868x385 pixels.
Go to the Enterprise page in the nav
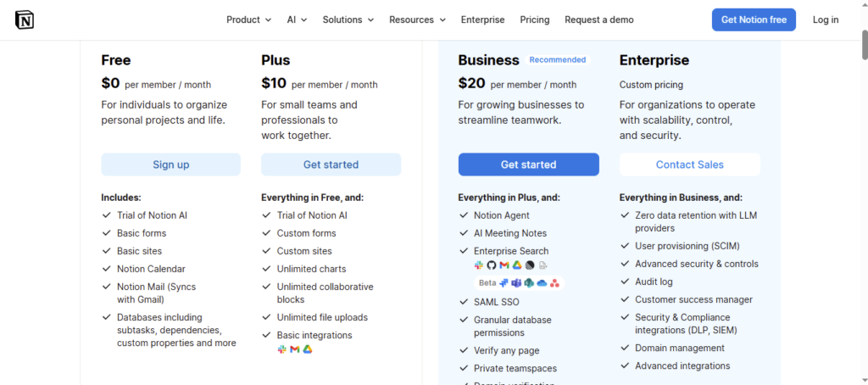(x=482, y=20)
